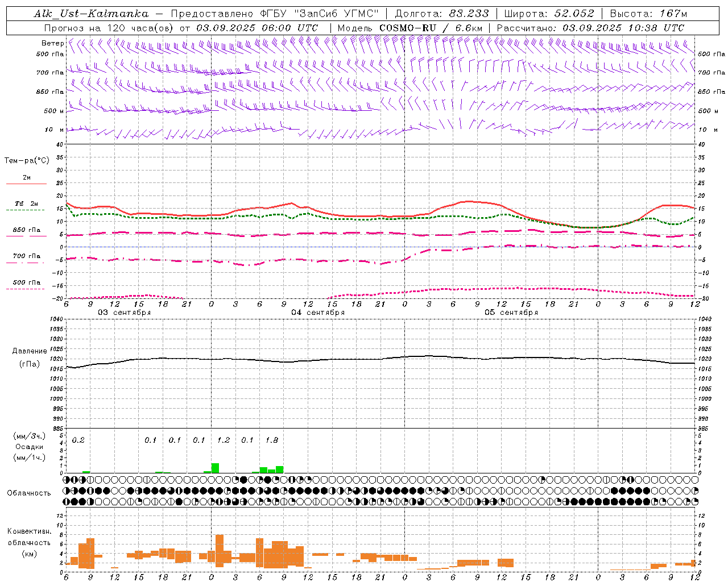This screenshot has height=582, width=728.
Task: Click the 0.2 precipitation amount
Action: [78, 440]
